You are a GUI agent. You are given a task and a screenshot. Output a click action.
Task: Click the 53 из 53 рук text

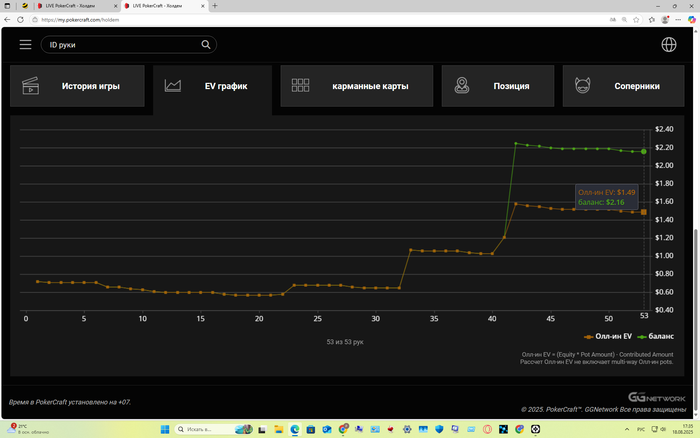pyautogui.click(x=345, y=342)
